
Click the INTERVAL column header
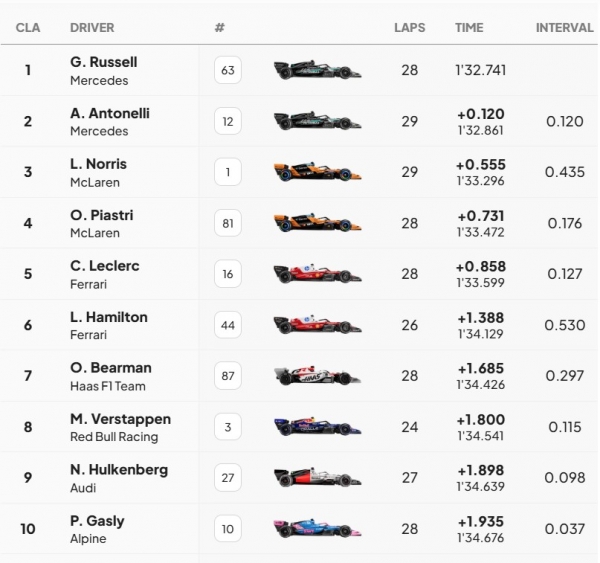point(564,28)
